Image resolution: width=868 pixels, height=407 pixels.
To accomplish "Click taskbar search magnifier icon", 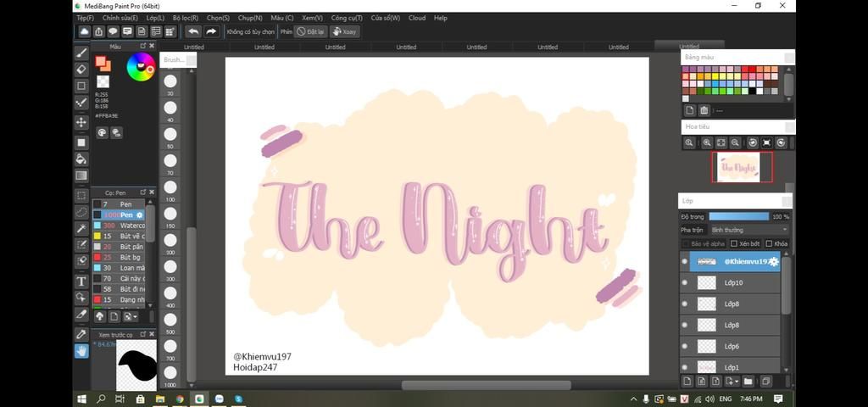I will [x=101, y=399].
